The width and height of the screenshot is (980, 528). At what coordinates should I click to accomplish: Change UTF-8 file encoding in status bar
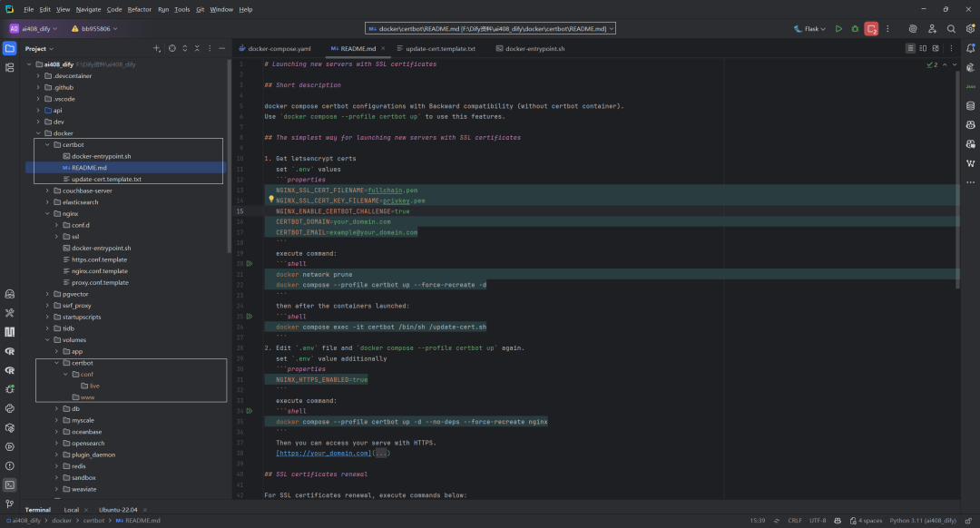pos(818,521)
